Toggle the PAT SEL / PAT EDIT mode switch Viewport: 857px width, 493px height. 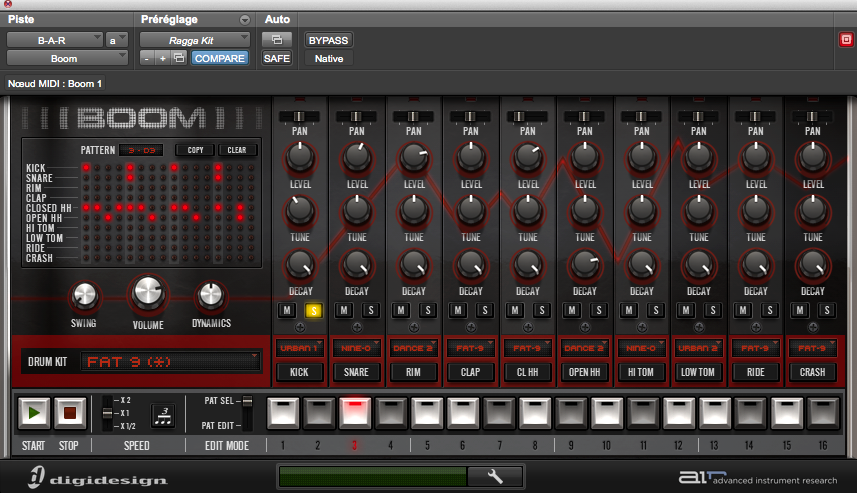248,412
